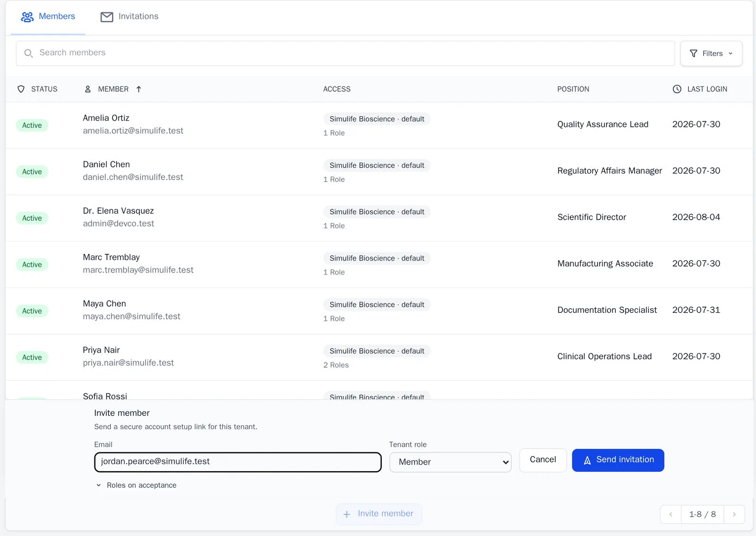This screenshot has height=536, width=756.
Task: Click Clinical Operations Lead position
Action: (604, 356)
